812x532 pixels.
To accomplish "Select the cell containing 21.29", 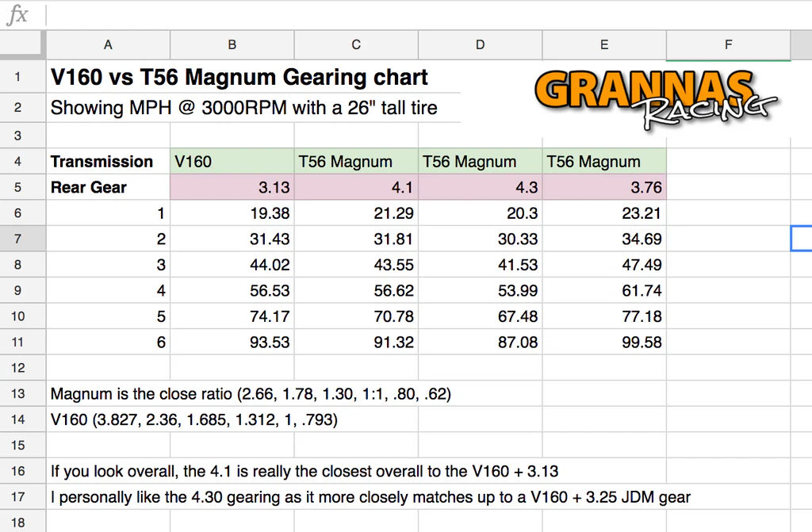I will pos(356,213).
